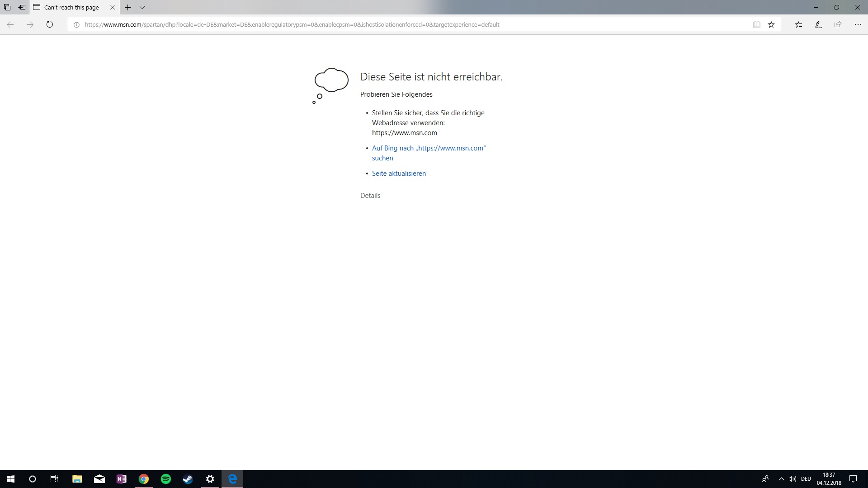Image resolution: width=868 pixels, height=488 pixels.
Task: Add notes with the pen icon
Action: coord(818,25)
